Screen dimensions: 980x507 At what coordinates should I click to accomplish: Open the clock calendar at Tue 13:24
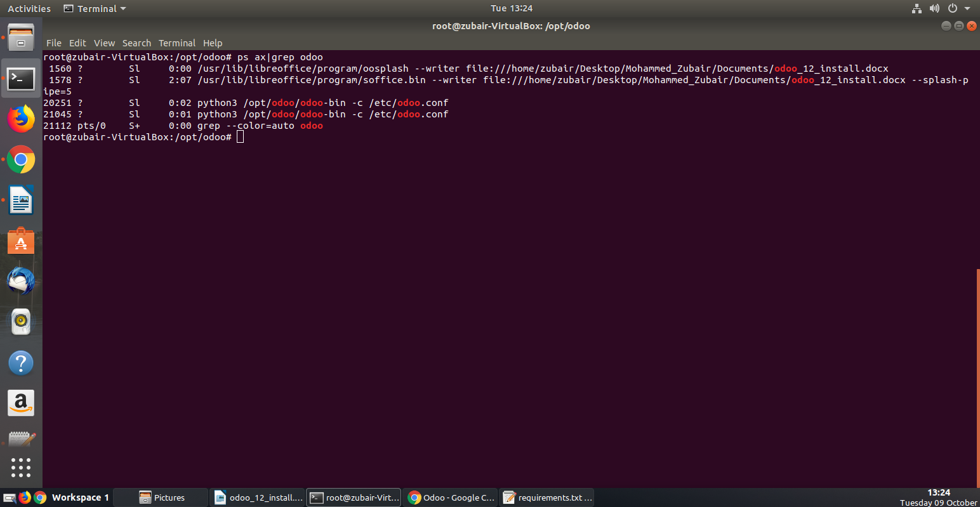click(511, 9)
